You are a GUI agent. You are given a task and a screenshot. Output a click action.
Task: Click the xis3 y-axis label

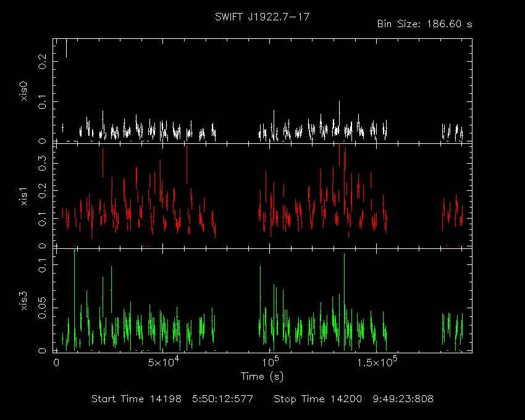pyautogui.click(x=23, y=301)
